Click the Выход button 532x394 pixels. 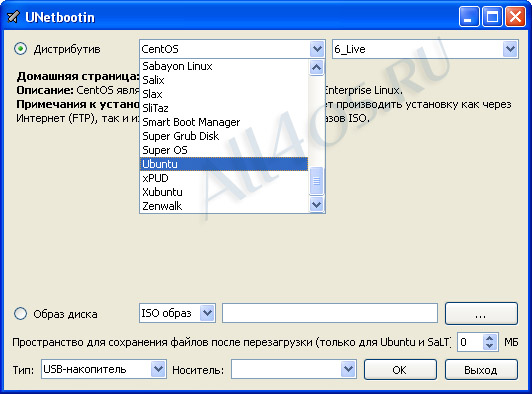click(x=481, y=369)
